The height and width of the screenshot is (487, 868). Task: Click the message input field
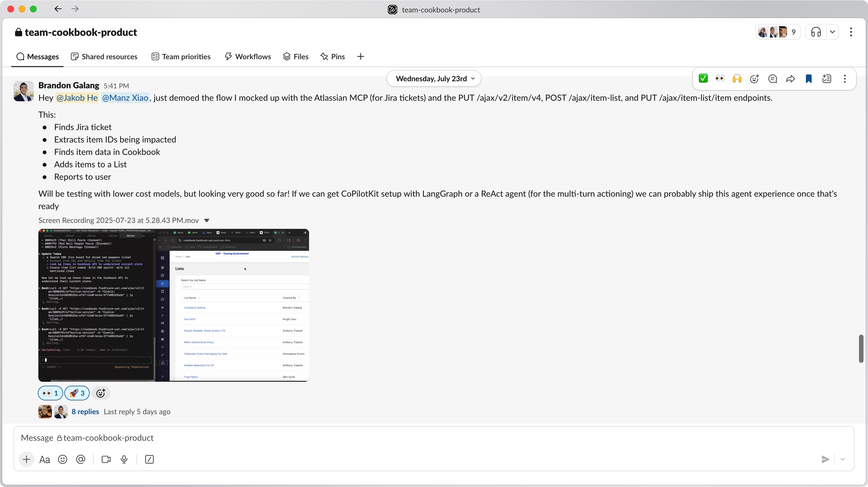(x=434, y=438)
